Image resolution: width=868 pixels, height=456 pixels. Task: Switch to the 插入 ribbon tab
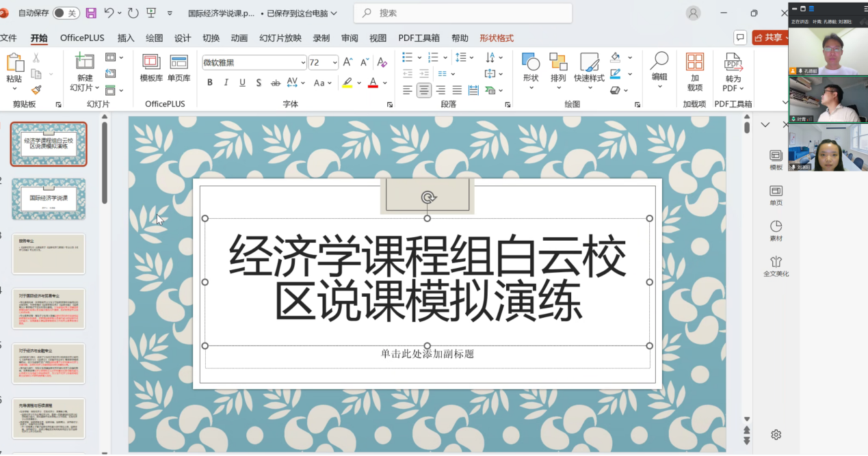tap(126, 38)
